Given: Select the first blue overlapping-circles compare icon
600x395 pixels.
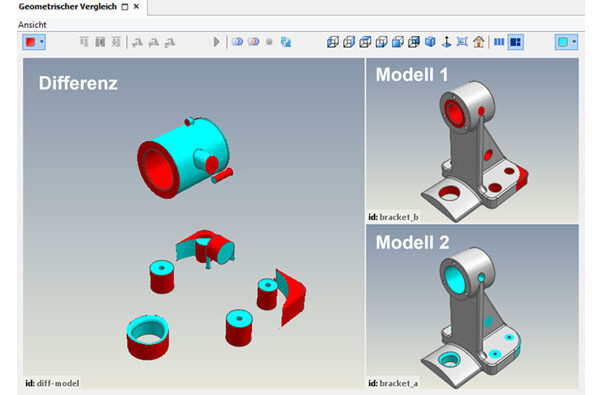Looking at the screenshot, I should [x=237, y=41].
